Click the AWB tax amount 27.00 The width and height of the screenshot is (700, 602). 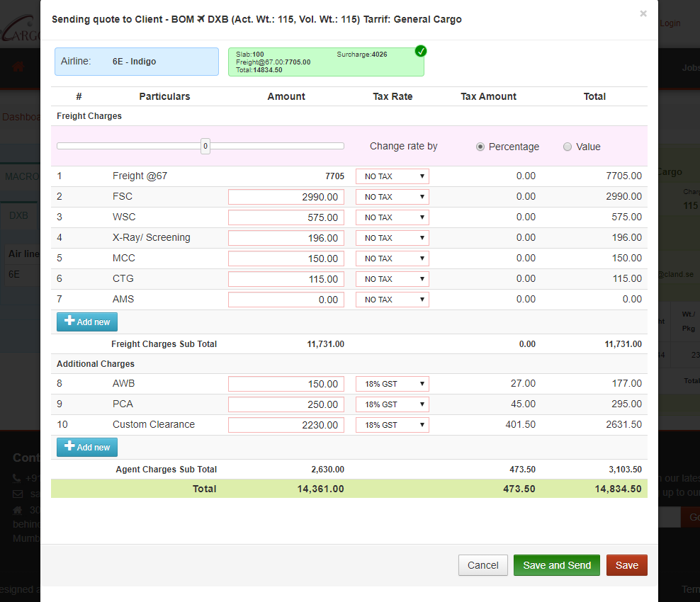[523, 383]
